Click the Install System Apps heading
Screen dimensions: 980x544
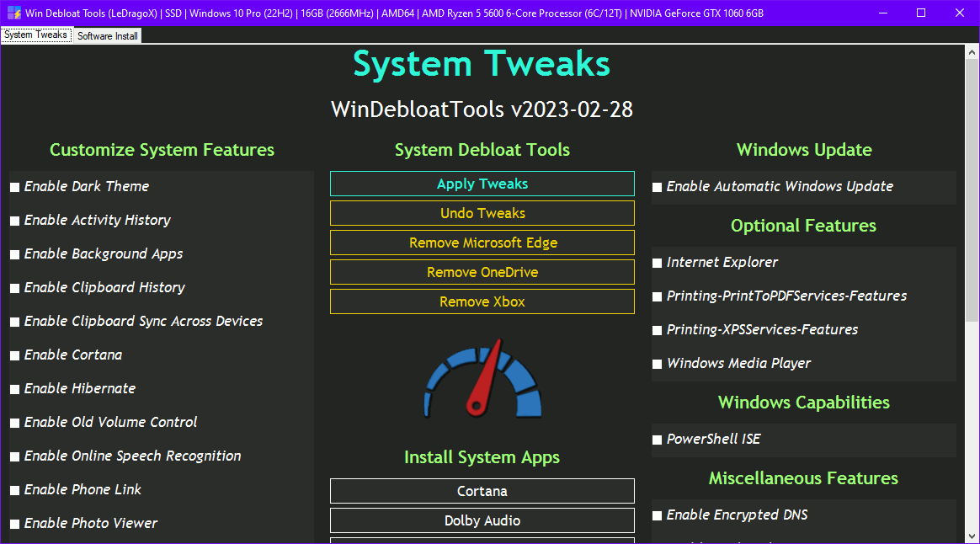(482, 458)
